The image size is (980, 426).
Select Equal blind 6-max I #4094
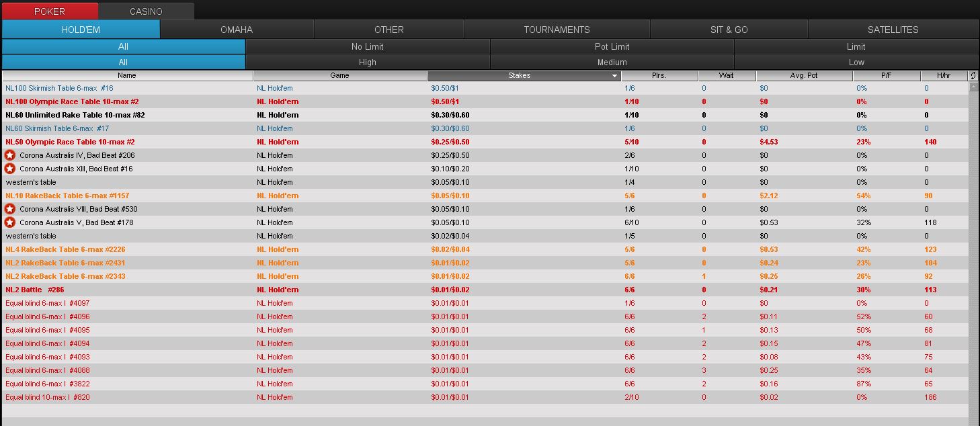pyautogui.click(x=485, y=343)
